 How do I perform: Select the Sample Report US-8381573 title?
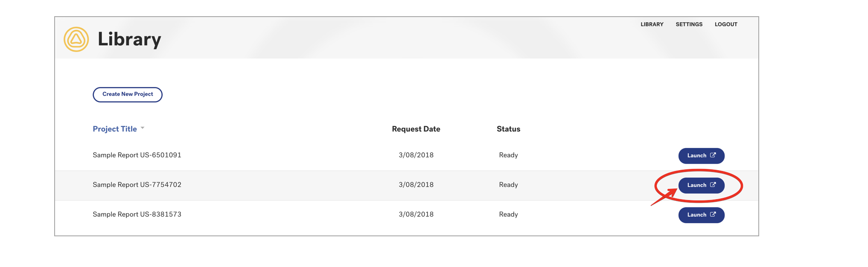137,214
